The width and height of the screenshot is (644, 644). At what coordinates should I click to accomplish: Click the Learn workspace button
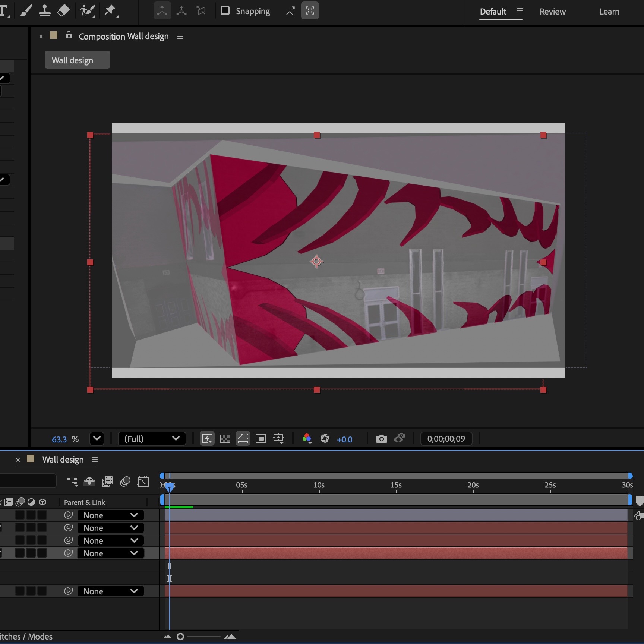pyautogui.click(x=609, y=12)
